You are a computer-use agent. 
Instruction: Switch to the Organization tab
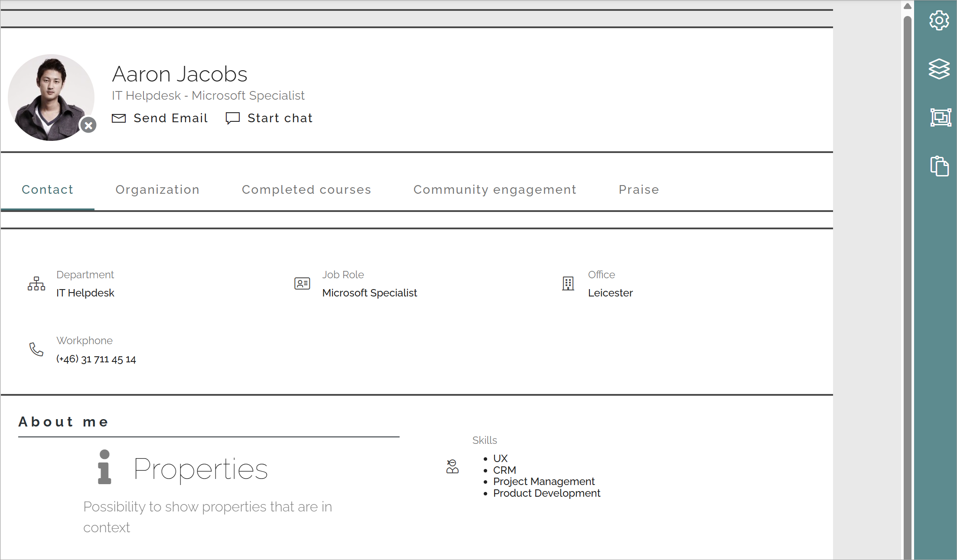(157, 189)
